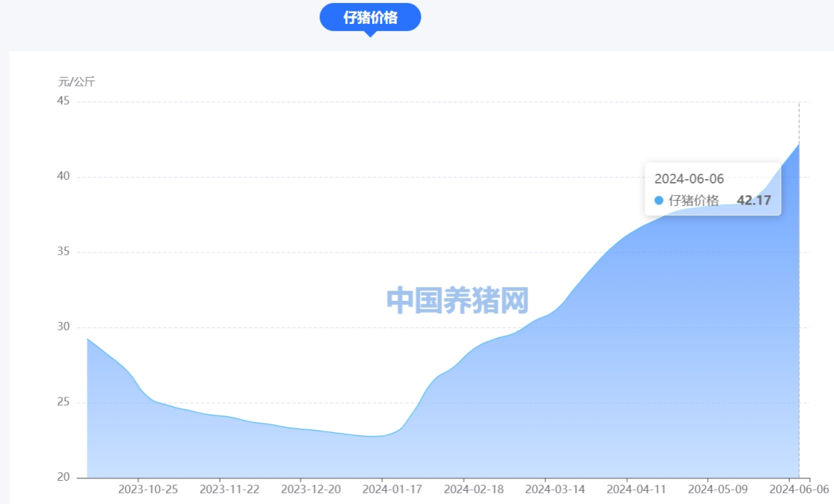Screen dimensions: 834x504
Task: Click the 35 y-axis value label
Action: click(63, 252)
